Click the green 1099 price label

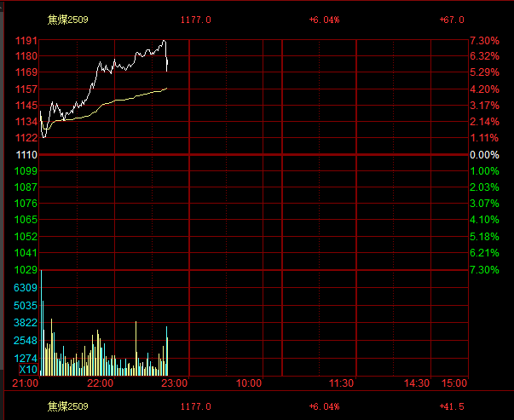26,171
